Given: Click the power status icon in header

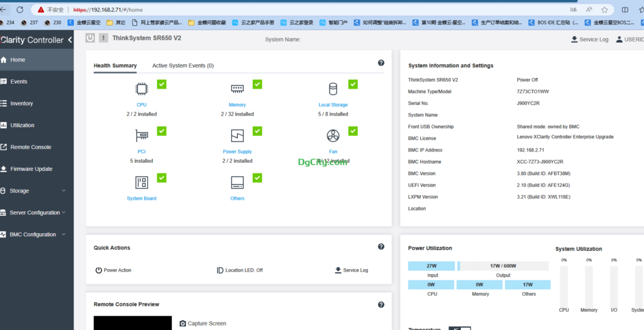Looking at the screenshot, I should coord(90,38).
